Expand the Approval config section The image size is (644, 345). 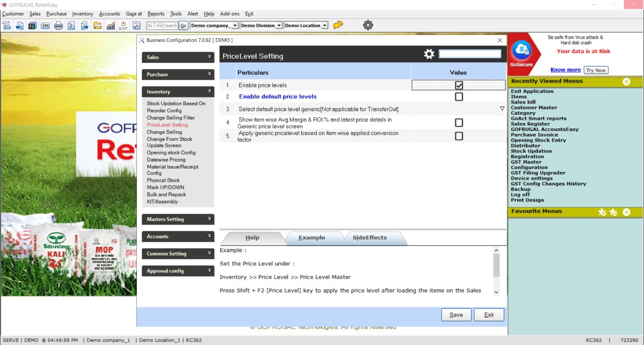pos(178,271)
